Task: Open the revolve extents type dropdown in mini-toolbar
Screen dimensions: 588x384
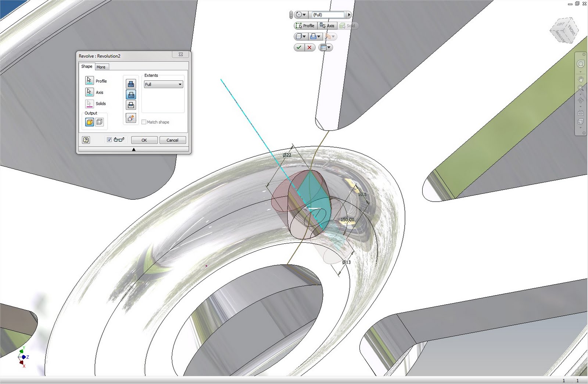Action: [301, 15]
